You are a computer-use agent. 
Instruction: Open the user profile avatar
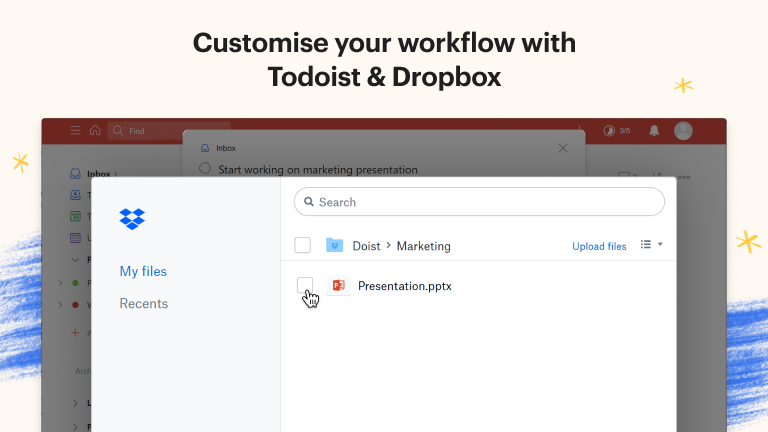[x=683, y=130]
